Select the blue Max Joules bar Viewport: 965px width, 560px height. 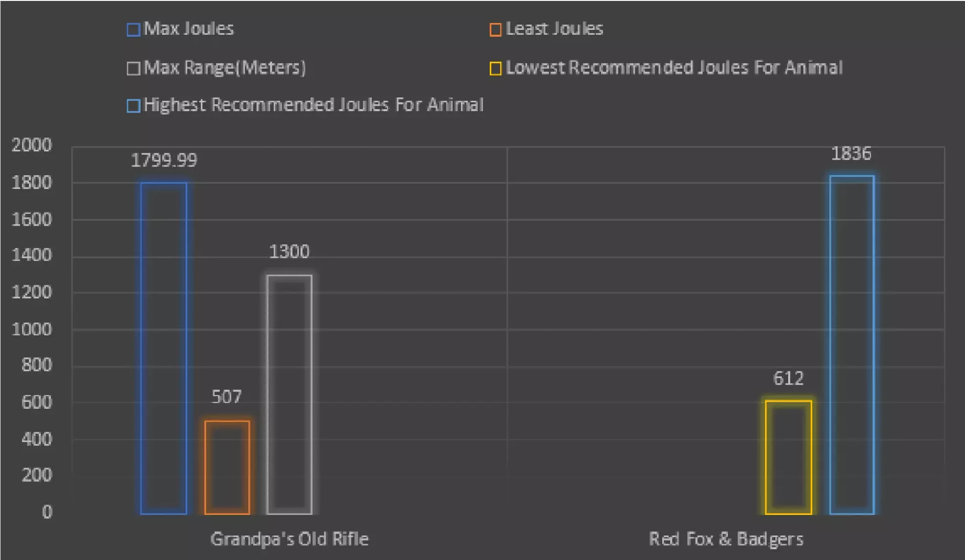tap(164, 348)
